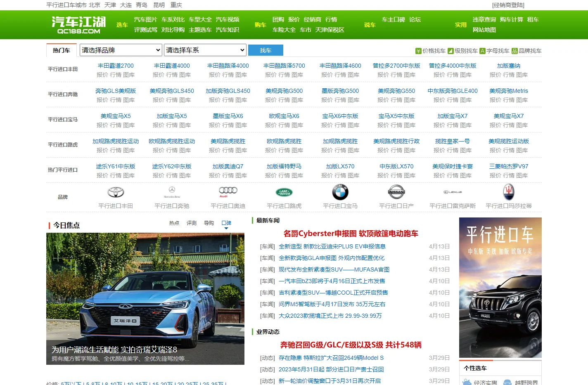Open the Audi four-rings logo
588x385 pixels.
point(228,192)
